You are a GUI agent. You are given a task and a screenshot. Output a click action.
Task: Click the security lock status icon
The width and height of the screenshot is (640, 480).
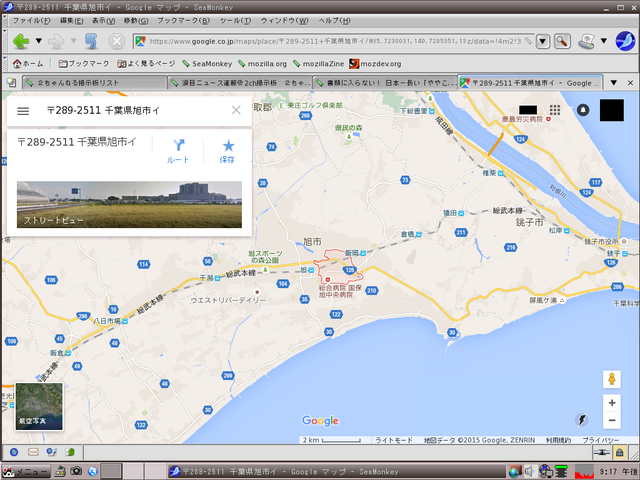[x=619, y=452]
